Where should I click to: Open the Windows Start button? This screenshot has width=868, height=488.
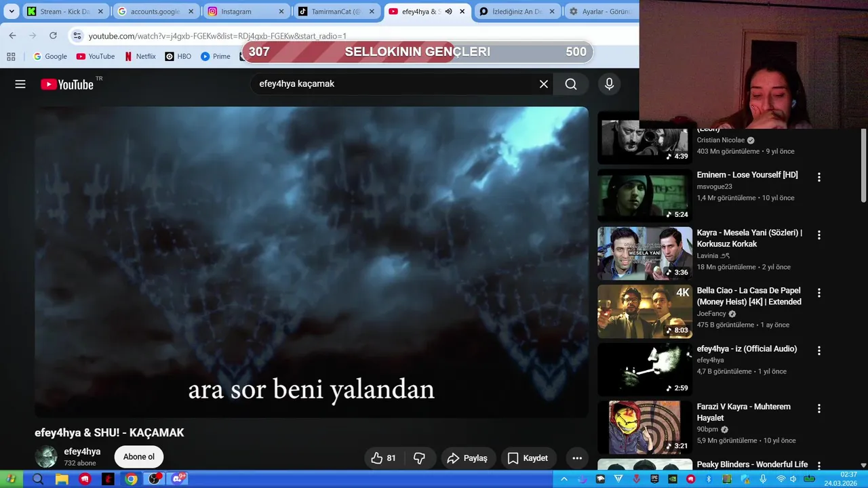point(11,479)
